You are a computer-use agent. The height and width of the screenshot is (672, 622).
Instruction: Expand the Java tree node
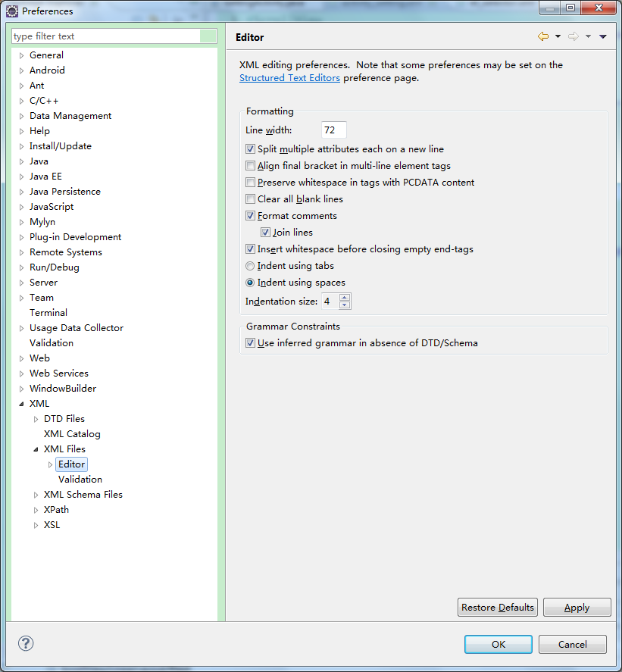pyautogui.click(x=21, y=161)
